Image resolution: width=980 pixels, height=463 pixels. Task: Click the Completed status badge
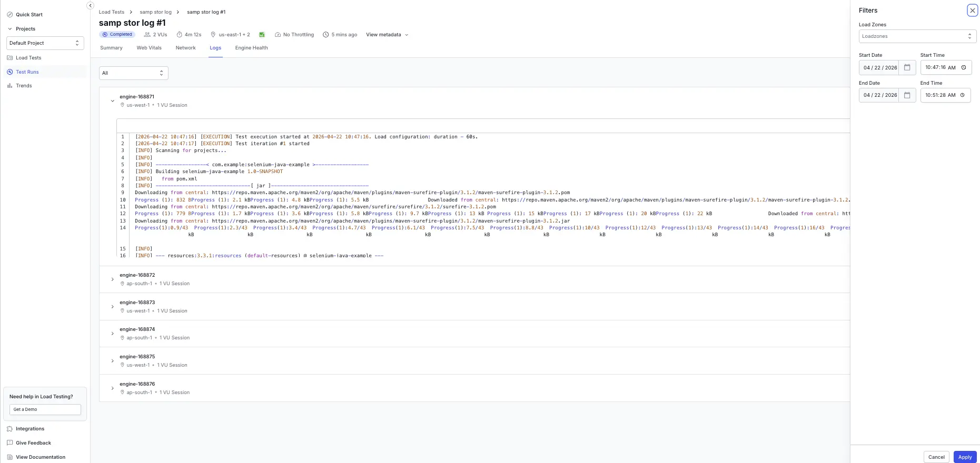click(117, 35)
